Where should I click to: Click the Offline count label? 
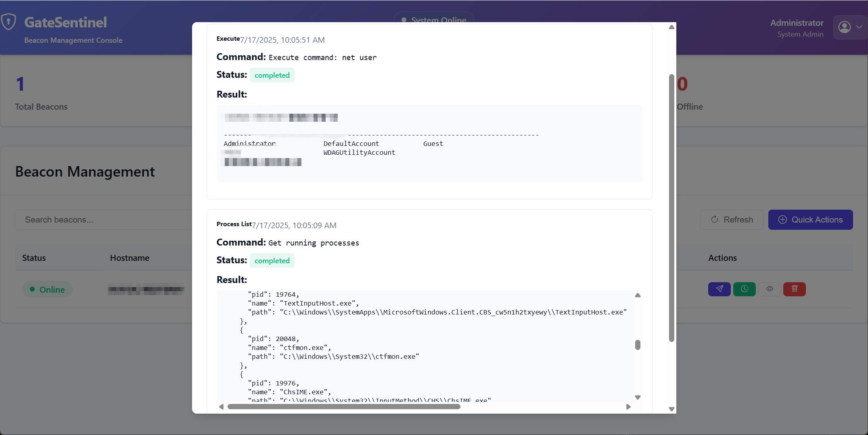point(690,107)
